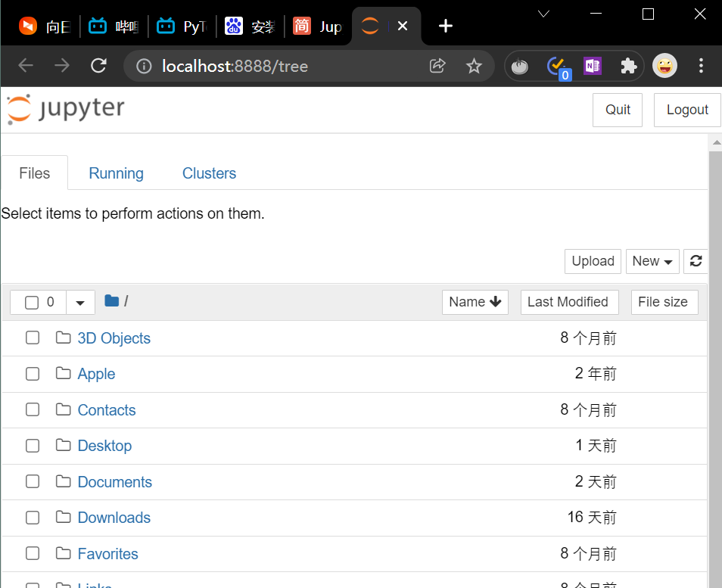Click the scrollbar up arrow
The width and height of the screenshot is (722, 588).
(716, 143)
